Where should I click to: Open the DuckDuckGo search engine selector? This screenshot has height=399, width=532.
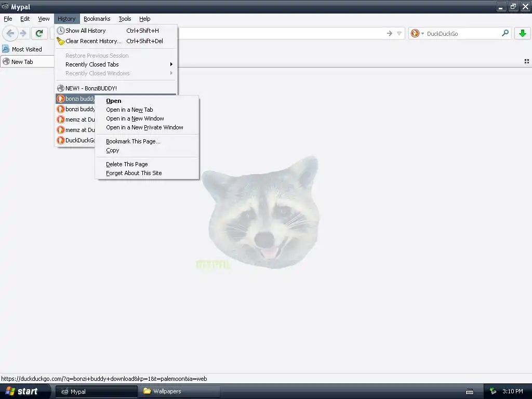pos(417,33)
